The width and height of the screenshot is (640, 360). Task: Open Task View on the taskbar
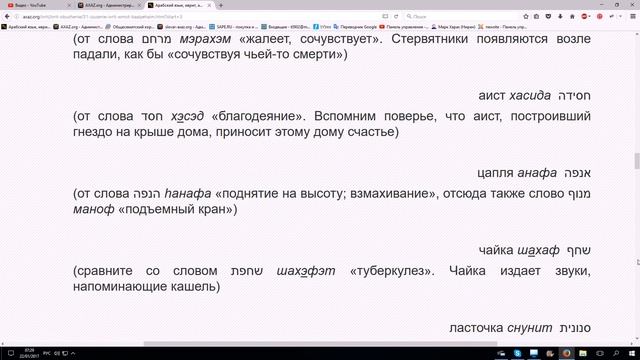[x=600, y=353]
